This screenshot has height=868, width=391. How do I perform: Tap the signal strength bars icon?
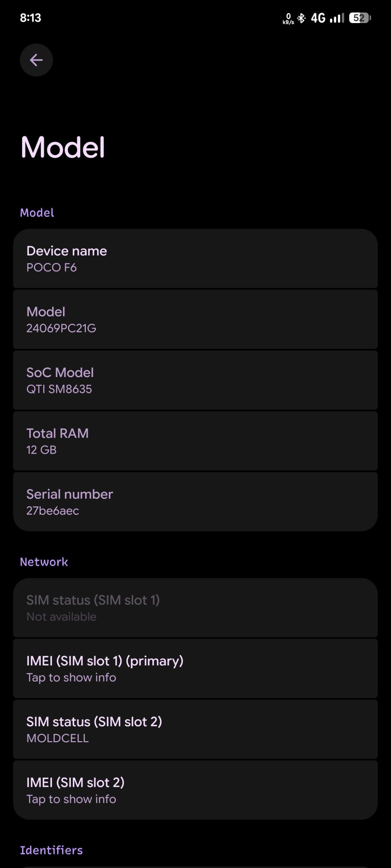pos(337,18)
